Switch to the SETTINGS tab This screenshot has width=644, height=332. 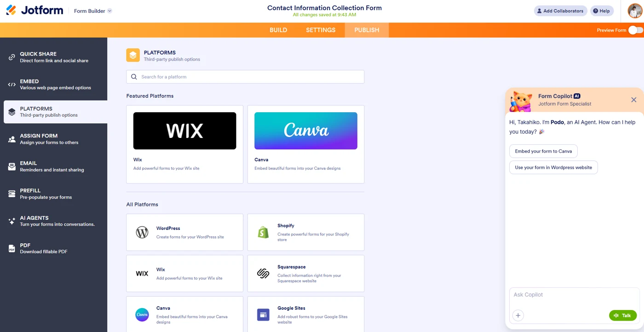pyautogui.click(x=321, y=30)
